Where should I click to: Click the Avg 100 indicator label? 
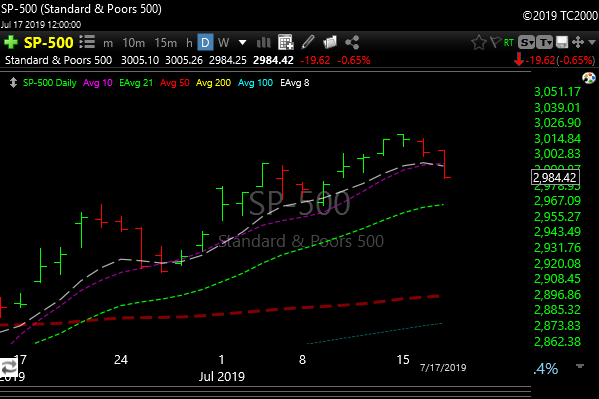[256, 83]
